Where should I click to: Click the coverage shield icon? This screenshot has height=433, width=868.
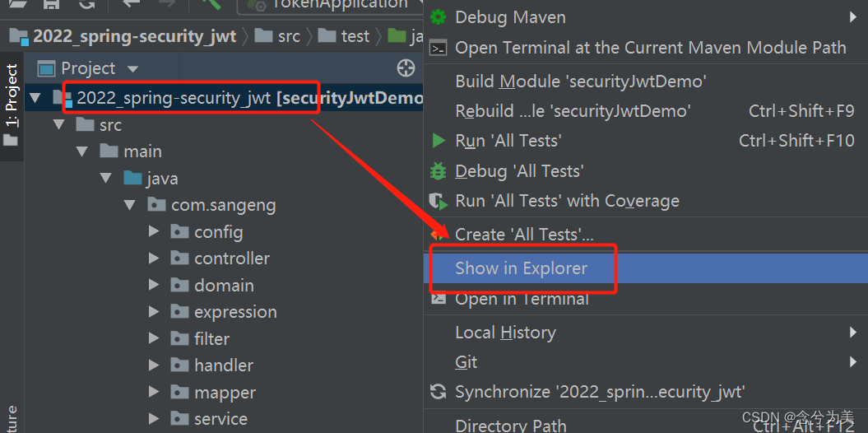[x=439, y=201]
